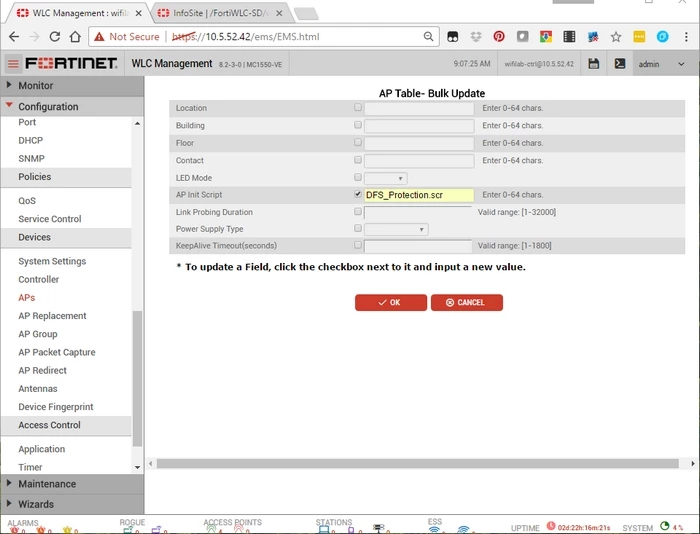Open the System Settings menu item
Viewport: 700px width, 534px height.
[x=52, y=261]
